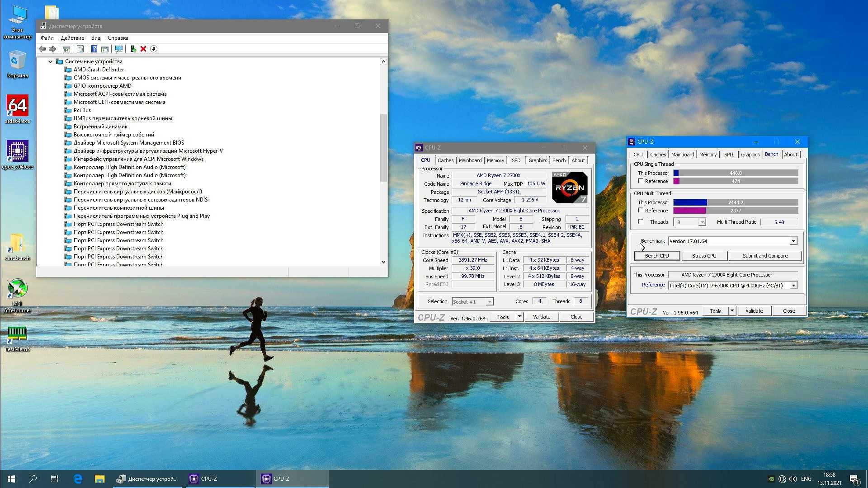Open the Edge browser from the taskbar
This screenshot has width=868, height=488.
pyautogui.click(x=78, y=479)
